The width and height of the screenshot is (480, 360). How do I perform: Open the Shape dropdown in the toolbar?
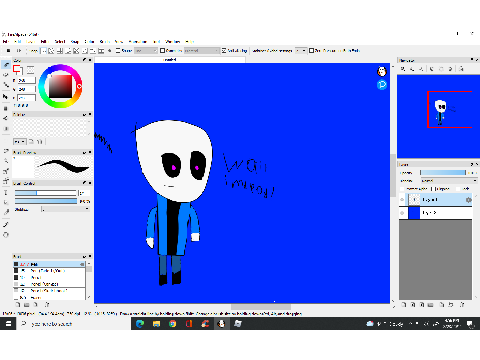pyautogui.click(x=146, y=51)
